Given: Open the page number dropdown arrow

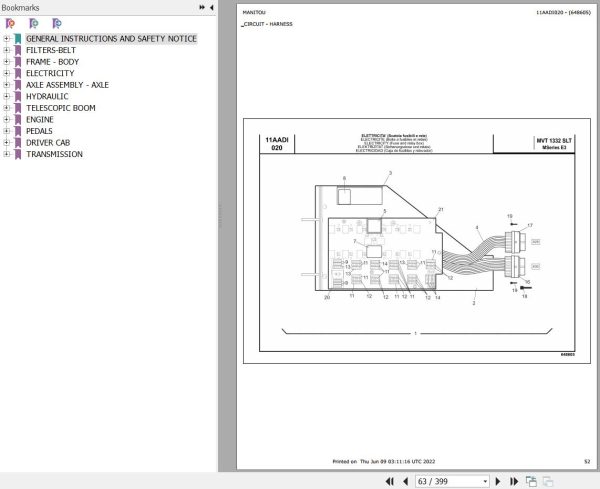Looking at the screenshot, I should pyautogui.click(x=485, y=481).
